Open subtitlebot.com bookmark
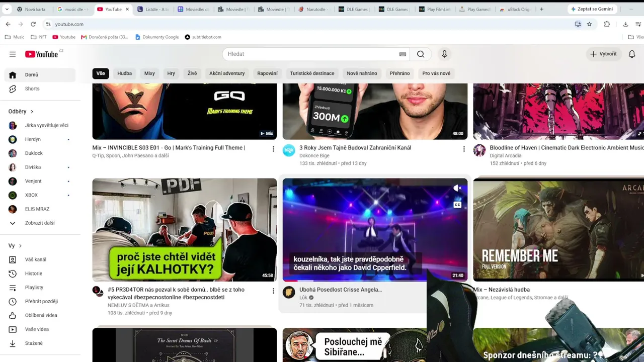The image size is (644, 362). (203, 37)
